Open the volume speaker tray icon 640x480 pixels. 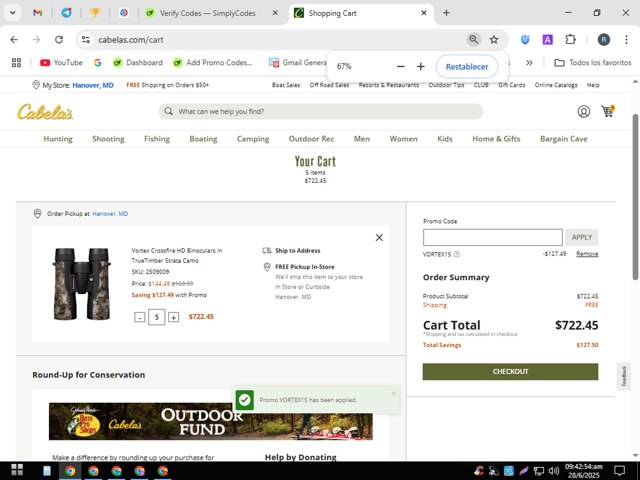click(x=554, y=471)
